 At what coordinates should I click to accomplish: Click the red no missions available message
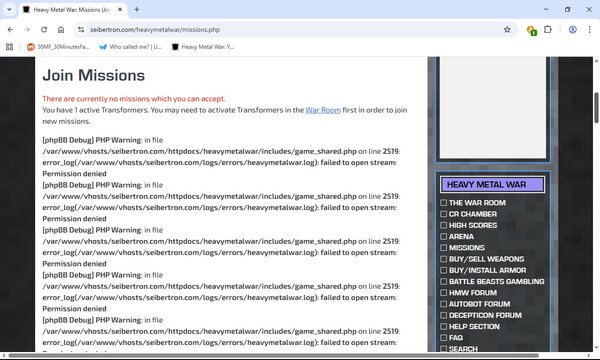(x=134, y=99)
